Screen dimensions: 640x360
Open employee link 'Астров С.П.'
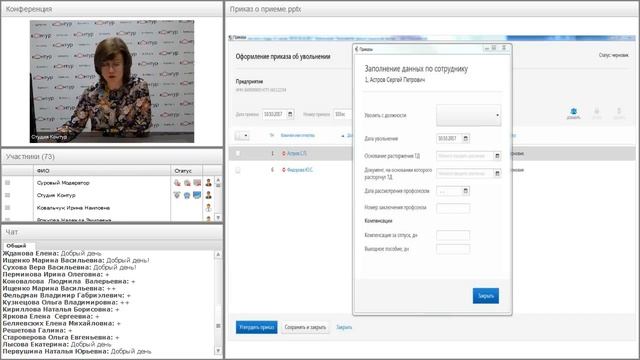click(x=297, y=153)
